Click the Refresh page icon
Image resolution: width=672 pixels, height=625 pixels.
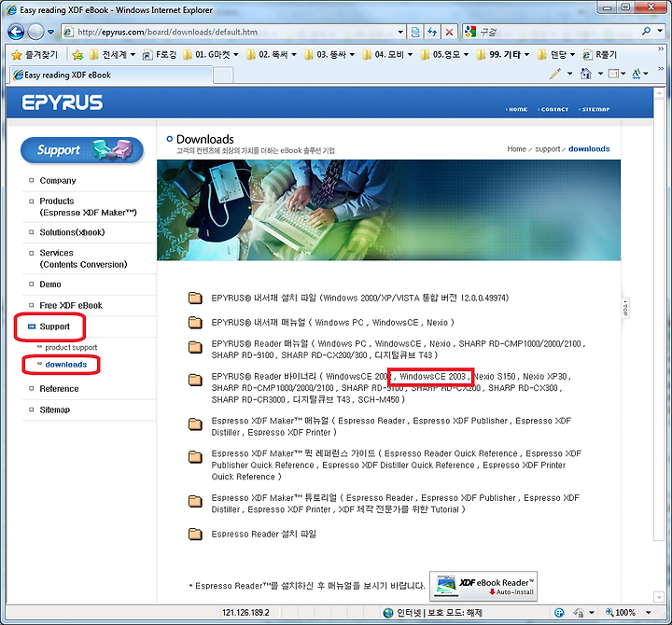click(x=432, y=32)
